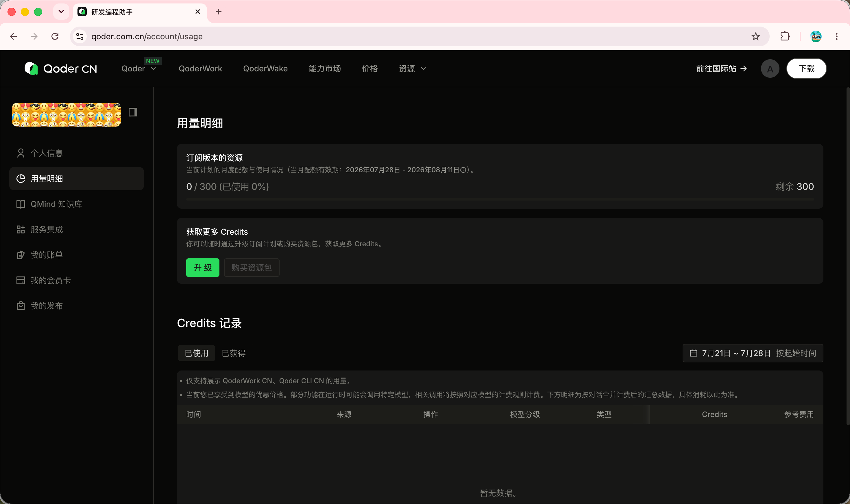Click the Credits 记录 heading
Image resolution: width=850 pixels, height=504 pixels.
[x=209, y=323]
